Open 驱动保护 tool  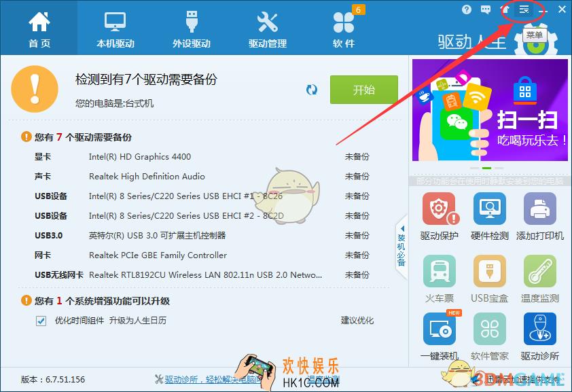[440, 217]
